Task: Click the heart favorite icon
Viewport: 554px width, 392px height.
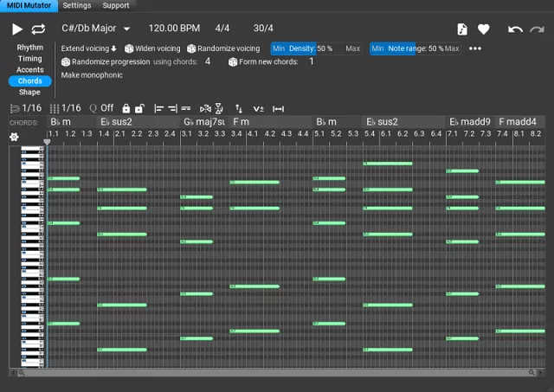Action: [484, 29]
